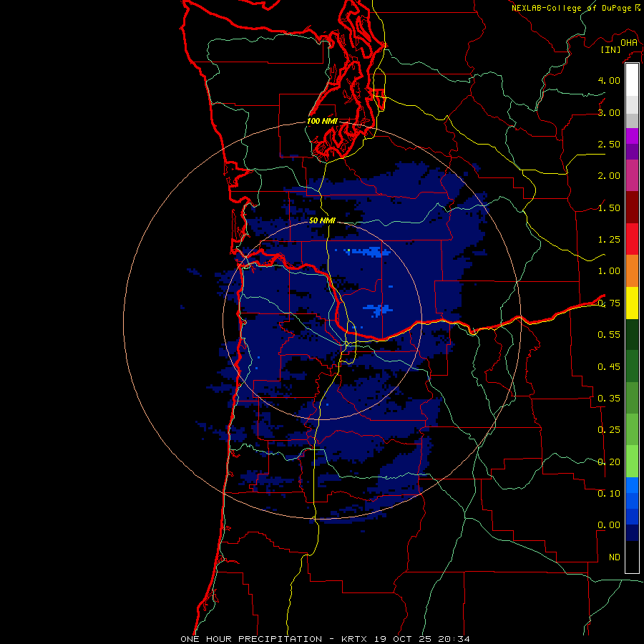This screenshot has width=644, height=644.
Task: Pick the dark red swatch beside 1.50
Action: pyautogui.click(x=632, y=208)
